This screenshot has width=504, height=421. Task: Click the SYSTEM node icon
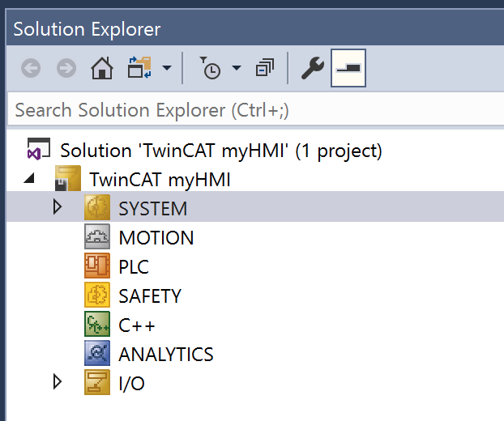pyautogui.click(x=97, y=207)
